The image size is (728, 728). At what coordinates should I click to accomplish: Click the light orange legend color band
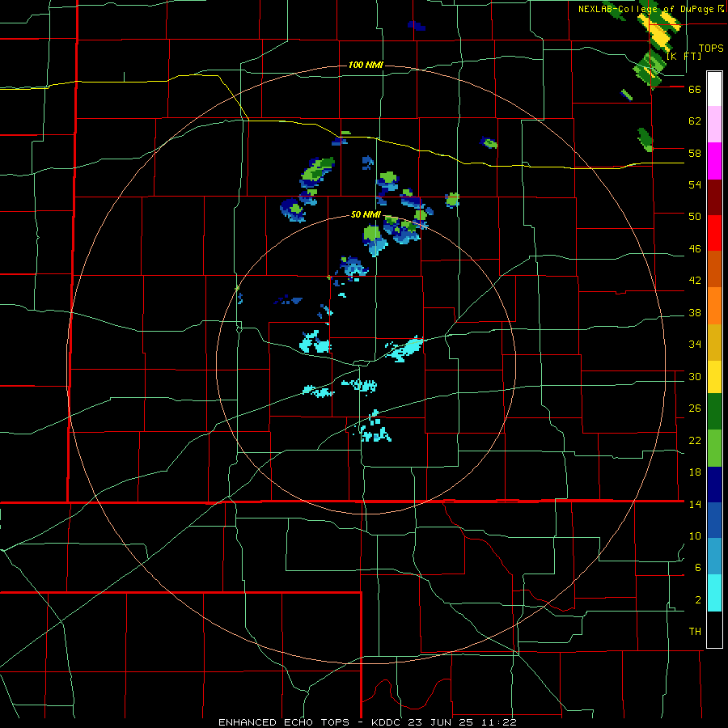(714, 306)
